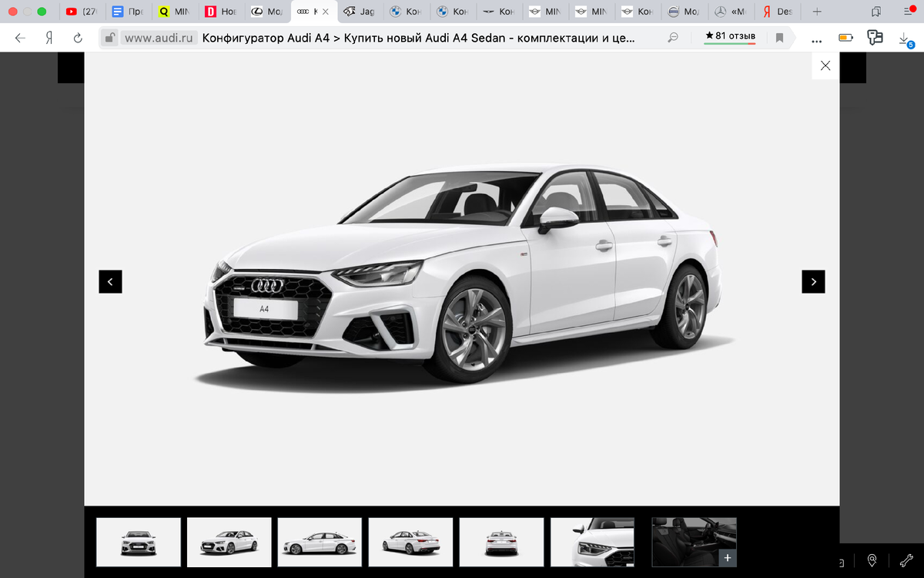Select the front three-quarter view thumbnail
The image size is (924, 578).
click(x=229, y=543)
